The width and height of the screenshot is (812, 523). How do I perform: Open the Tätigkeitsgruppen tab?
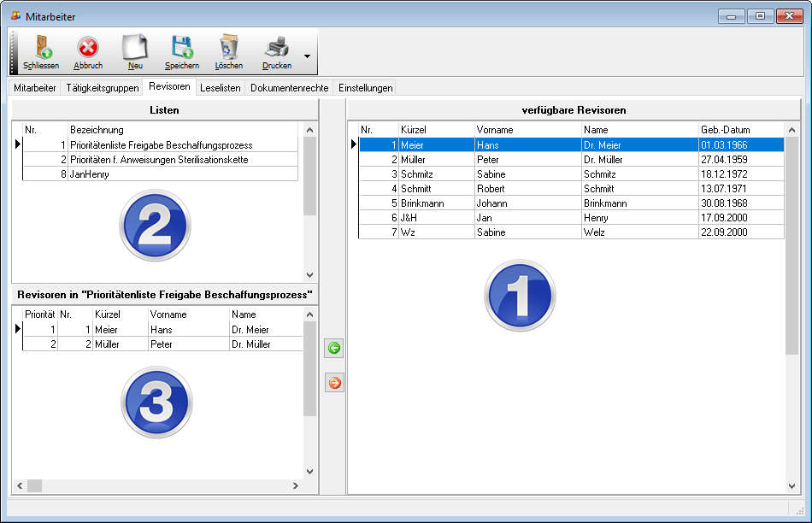click(x=102, y=88)
